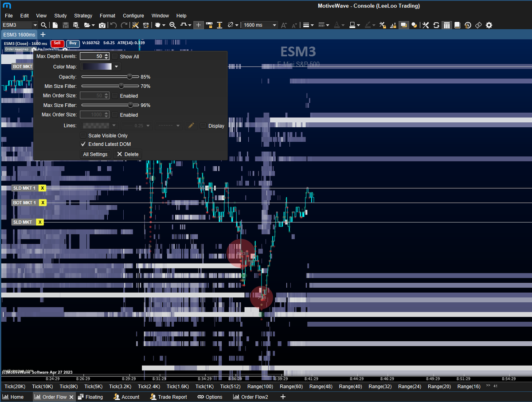This screenshot has height=402, width=532.
Task: Uncheck Extend Latest DOM checkbox
Action: [83, 144]
